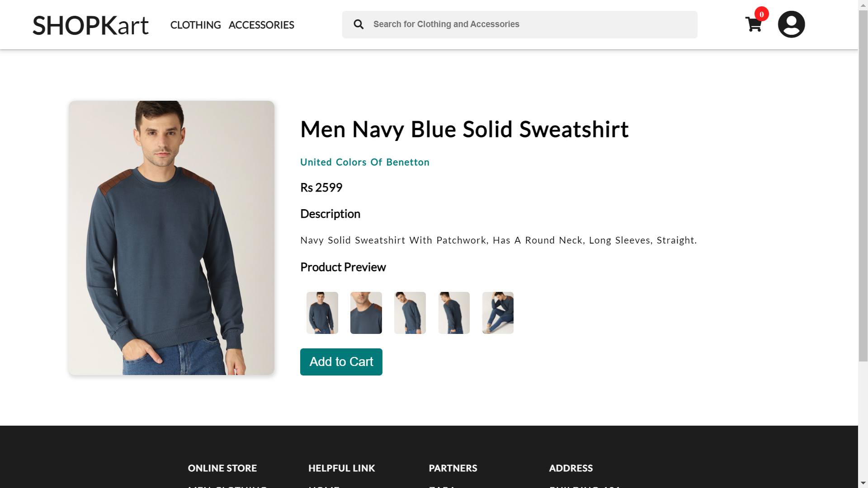Click the cart item count badge
Image resolution: width=868 pixels, height=488 pixels.
[x=761, y=14]
